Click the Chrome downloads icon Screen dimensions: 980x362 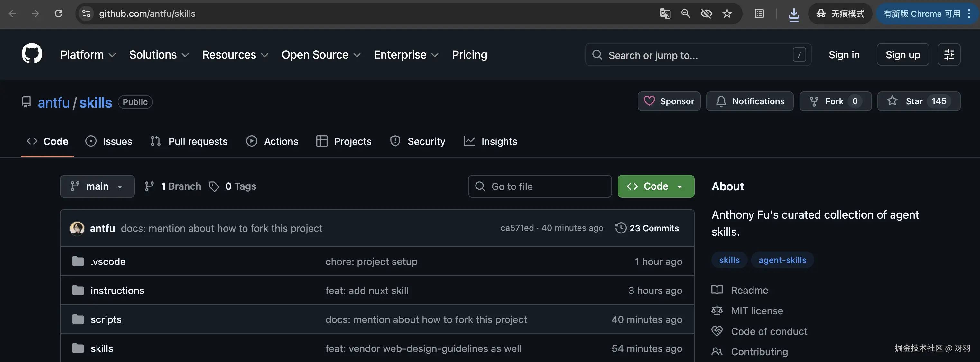pos(794,14)
